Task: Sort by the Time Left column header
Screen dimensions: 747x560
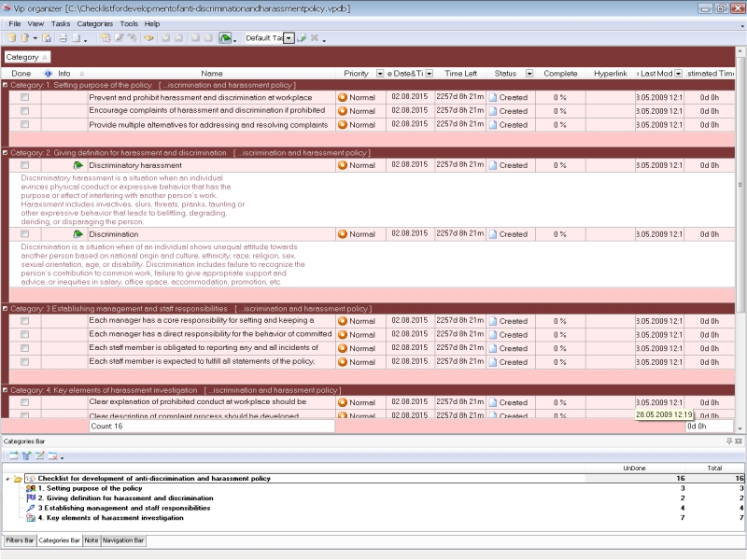Action: pos(460,74)
